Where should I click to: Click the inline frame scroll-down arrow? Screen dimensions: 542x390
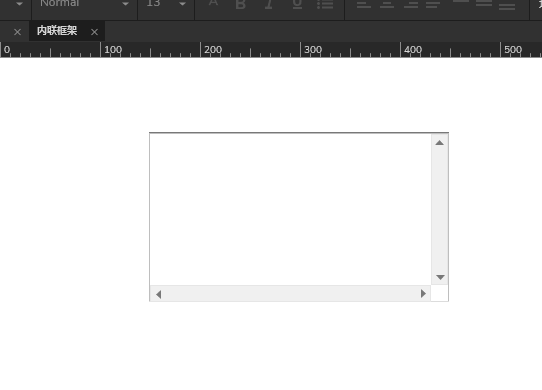(440, 277)
